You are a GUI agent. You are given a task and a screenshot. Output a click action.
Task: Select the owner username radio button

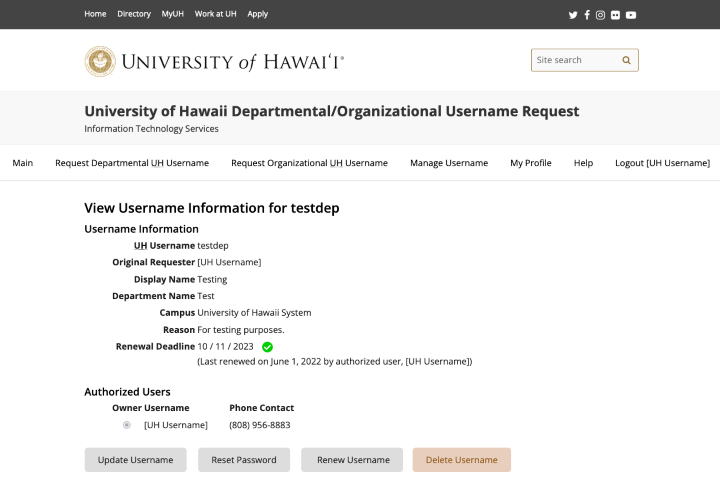pyautogui.click(x=127, y=425)
